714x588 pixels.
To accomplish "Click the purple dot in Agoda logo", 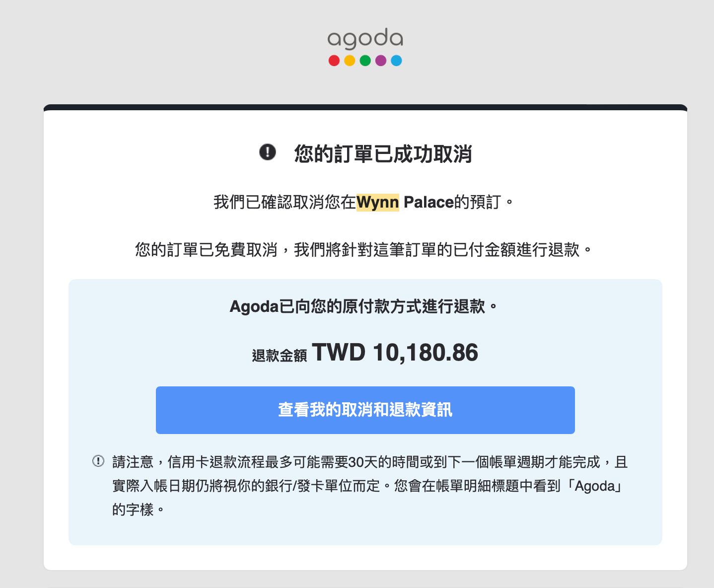I will 381,61.
